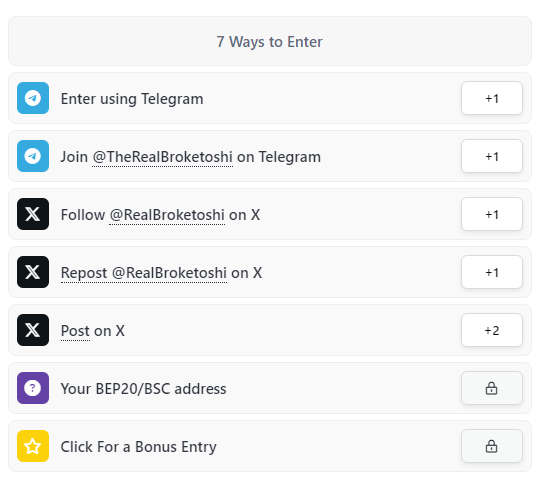Expand Your BEP20/BSC address entry
The image size is (540, 478).
[x=270, y=388]
